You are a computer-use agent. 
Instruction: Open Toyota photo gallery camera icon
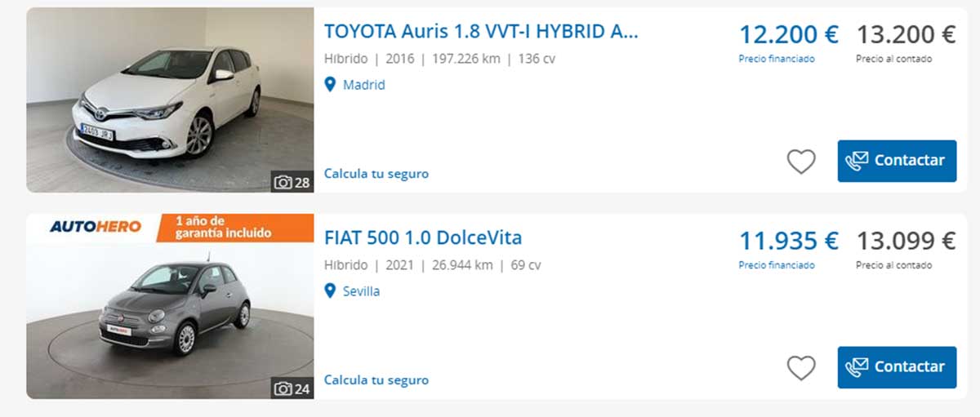coord(283,182)
